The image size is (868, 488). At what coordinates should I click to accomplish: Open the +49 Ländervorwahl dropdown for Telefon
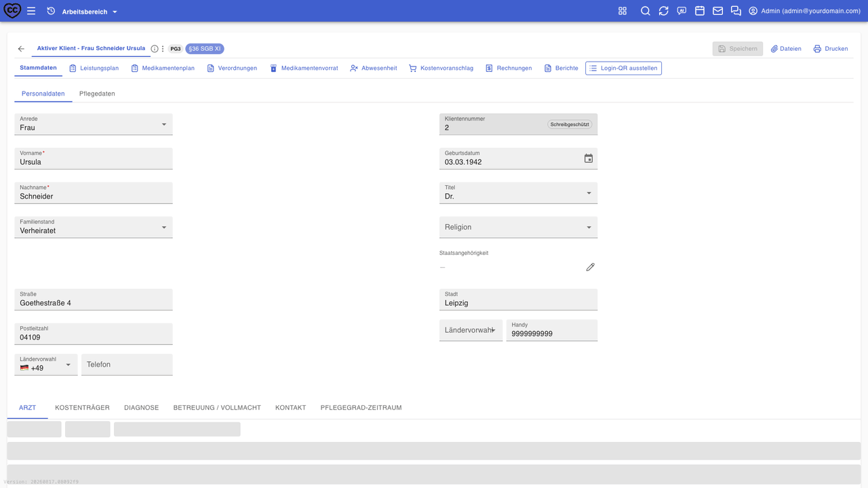[46, 365]
